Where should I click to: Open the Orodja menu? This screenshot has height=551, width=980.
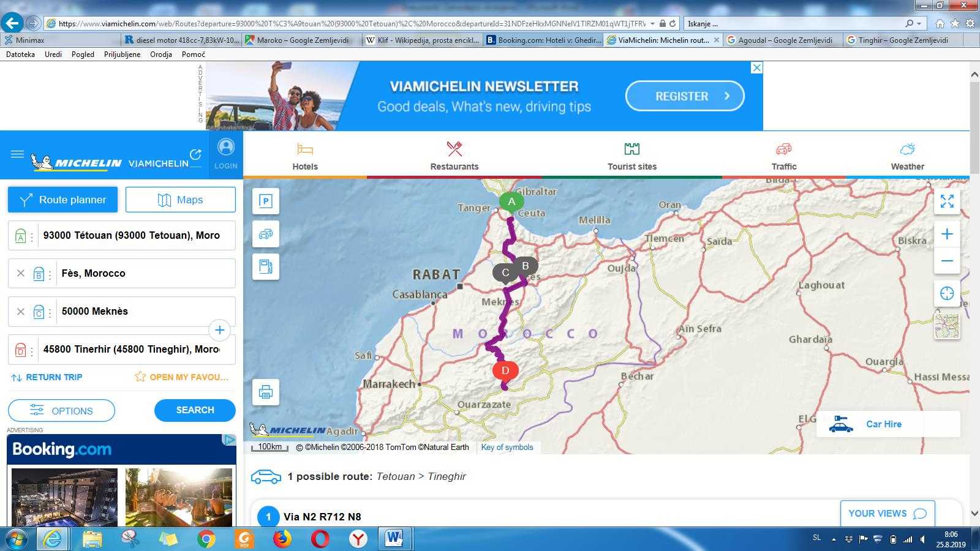[x=161, y=54]
